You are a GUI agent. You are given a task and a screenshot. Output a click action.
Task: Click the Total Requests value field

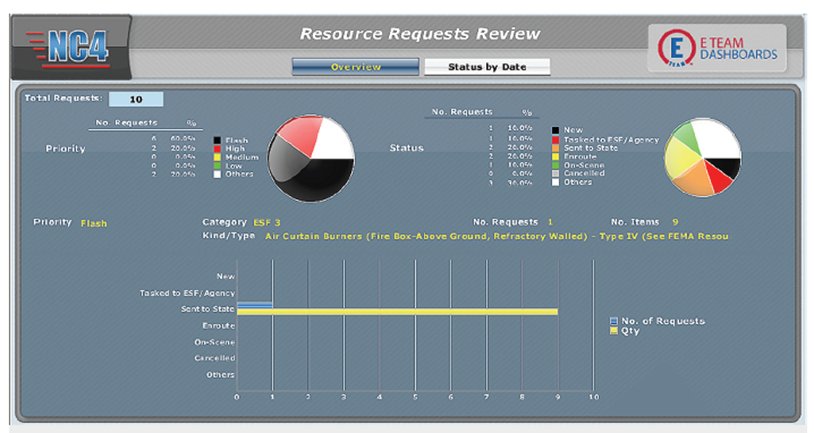pyautogui.click(x=135, y=99)
